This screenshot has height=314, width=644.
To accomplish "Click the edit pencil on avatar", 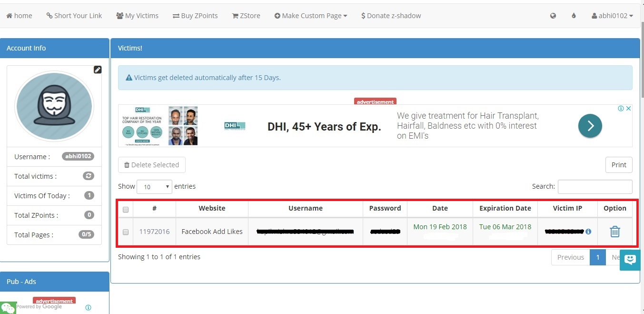I will (x=98, y=70).
